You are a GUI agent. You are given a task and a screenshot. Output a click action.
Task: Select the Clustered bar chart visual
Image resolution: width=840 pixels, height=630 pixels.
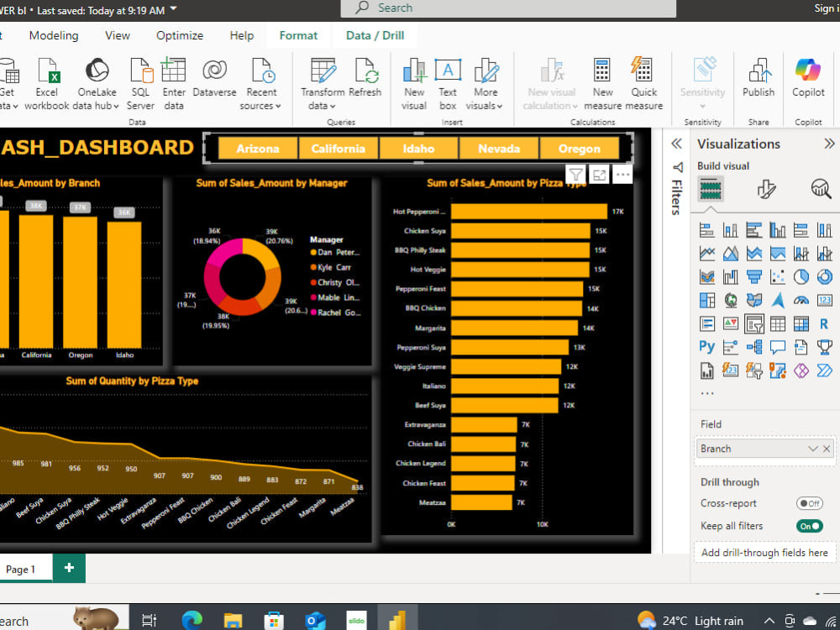point(753,230)
